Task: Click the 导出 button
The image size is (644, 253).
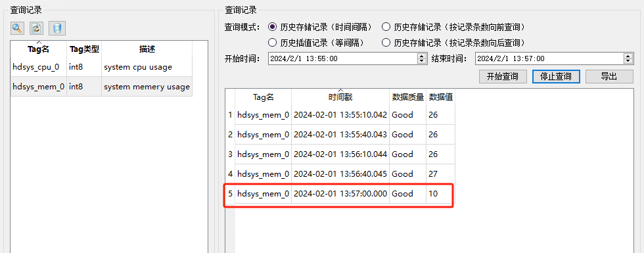Action: click(x=609, y=76)
